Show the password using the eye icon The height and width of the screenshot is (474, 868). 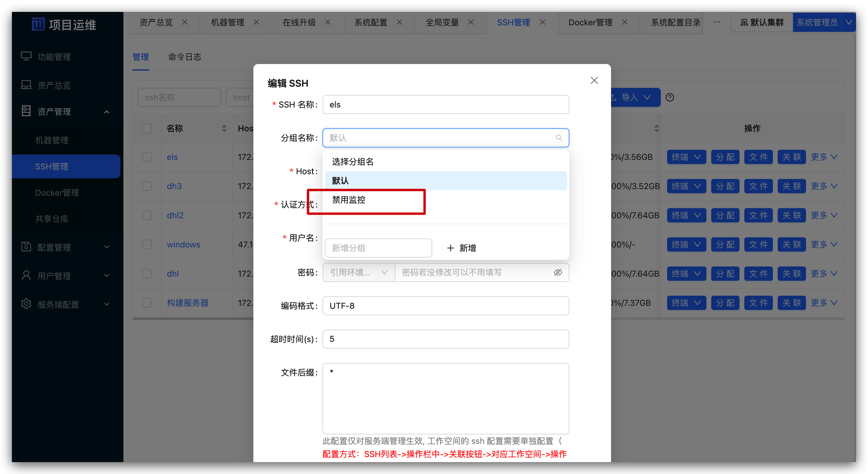558,272
